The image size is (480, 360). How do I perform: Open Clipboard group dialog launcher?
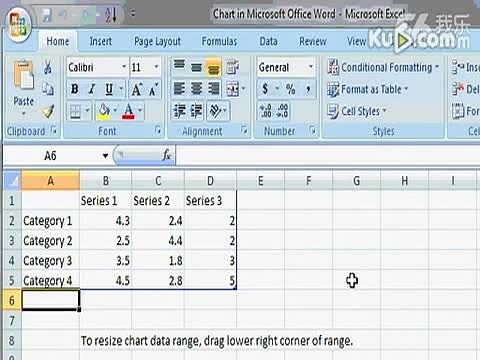pyautogui.click(x=54, y=130)
